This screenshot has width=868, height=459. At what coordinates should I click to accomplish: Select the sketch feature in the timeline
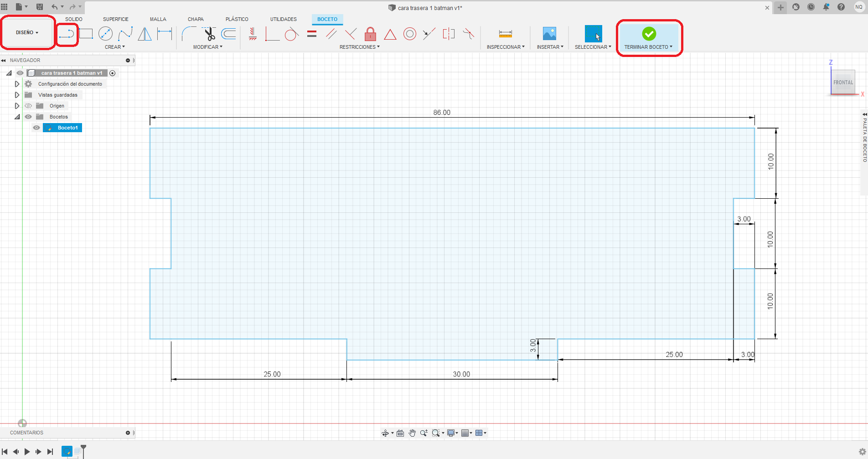[67, 451]
